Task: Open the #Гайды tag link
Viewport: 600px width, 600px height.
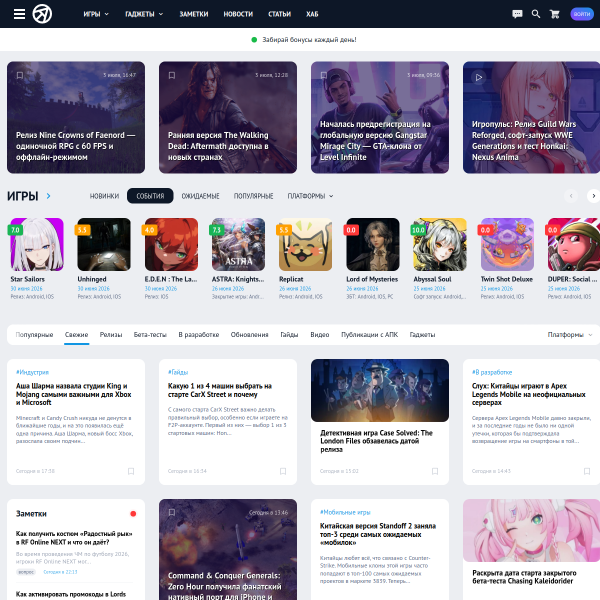Action: point(178,372)
